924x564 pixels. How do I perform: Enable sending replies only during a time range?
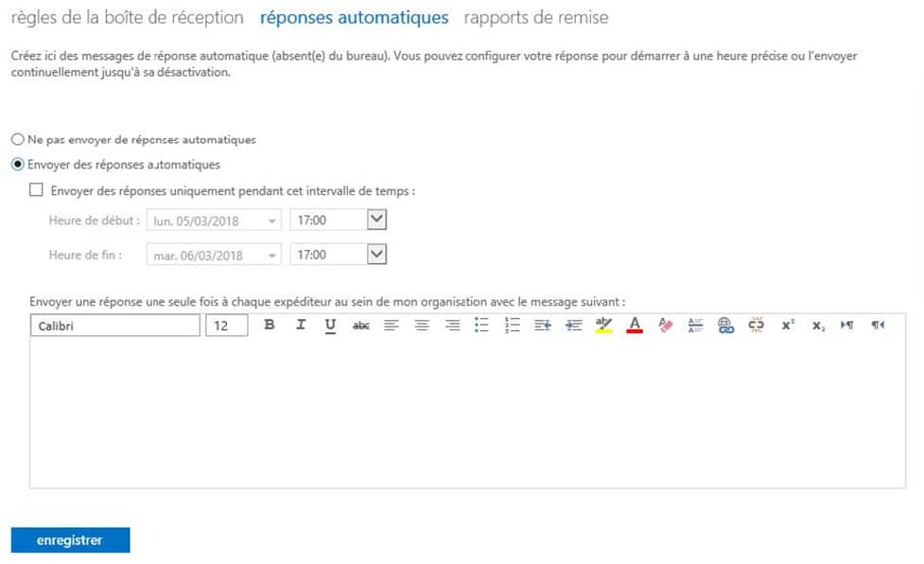pyautogui.click(x=36, y=189)
